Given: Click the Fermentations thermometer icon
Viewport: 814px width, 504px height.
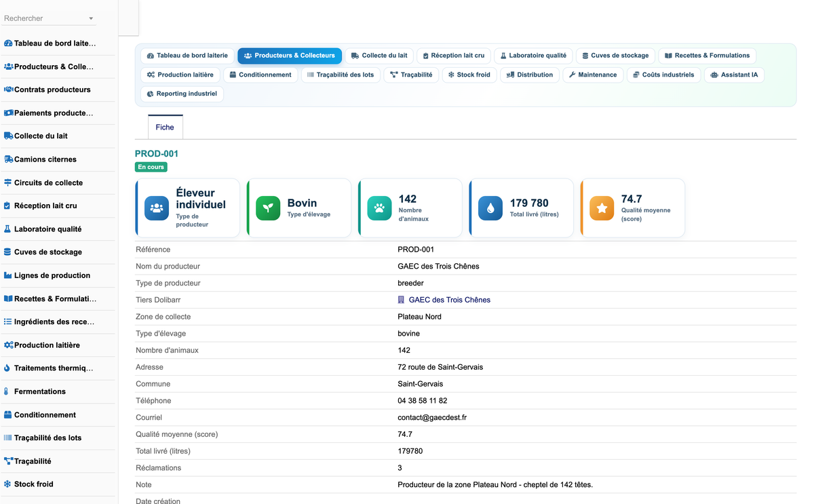Looking at the screenshot, I should pos(7,391).
